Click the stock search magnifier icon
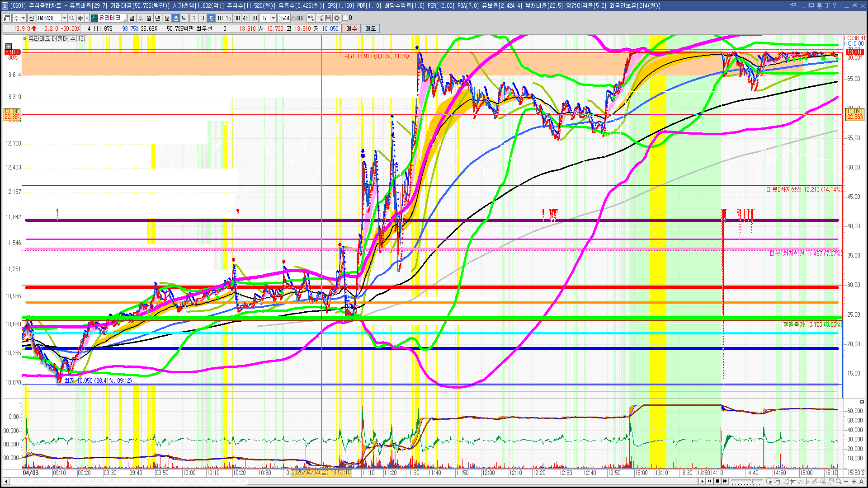This screenshot has height=488, width=868. (x=71, y=18)
